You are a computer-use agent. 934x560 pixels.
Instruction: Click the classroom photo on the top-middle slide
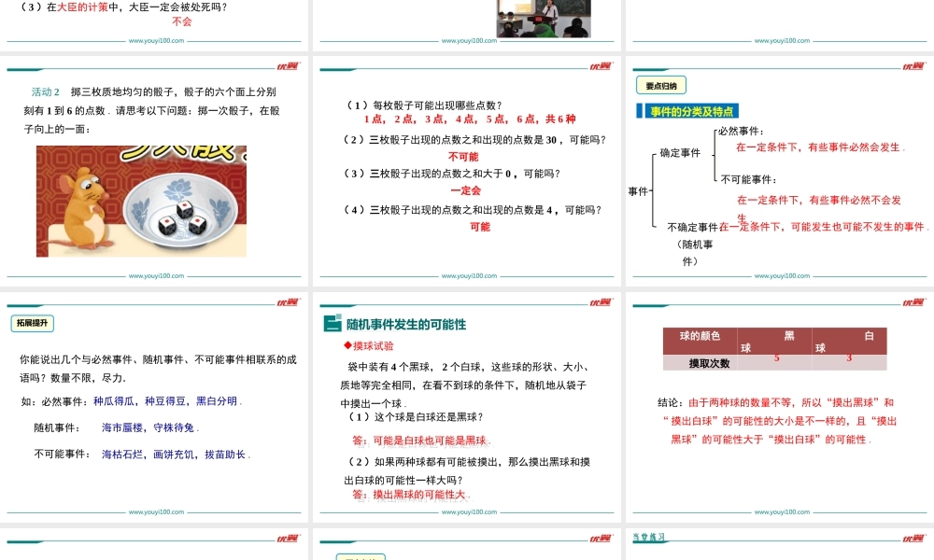pyautogui.click(x=544, y=17)
